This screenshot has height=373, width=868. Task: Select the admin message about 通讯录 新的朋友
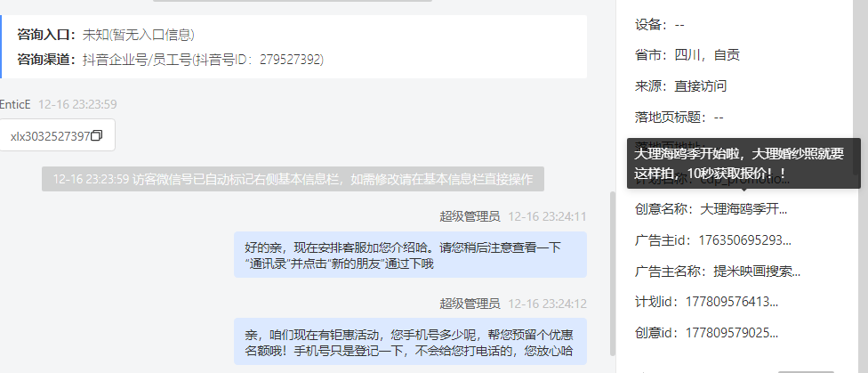tap(410, 255)
